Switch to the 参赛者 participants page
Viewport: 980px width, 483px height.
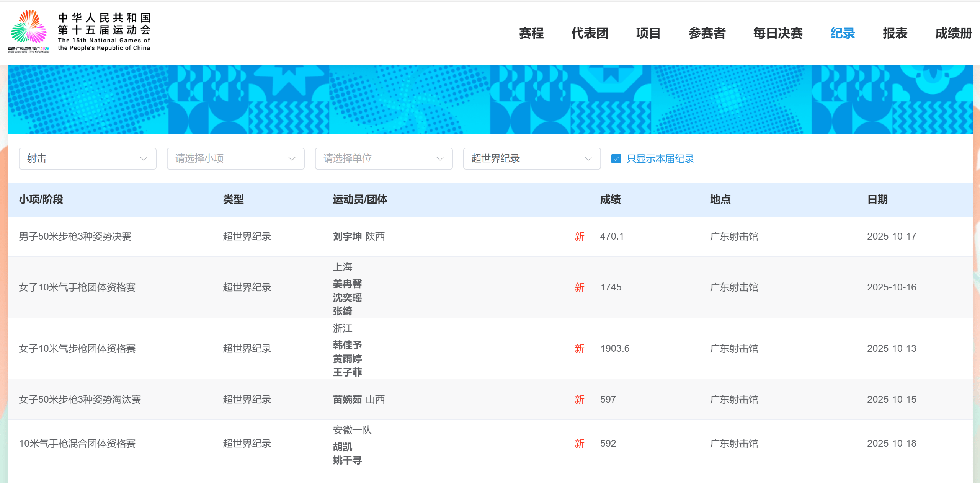[x=707, y=33]
